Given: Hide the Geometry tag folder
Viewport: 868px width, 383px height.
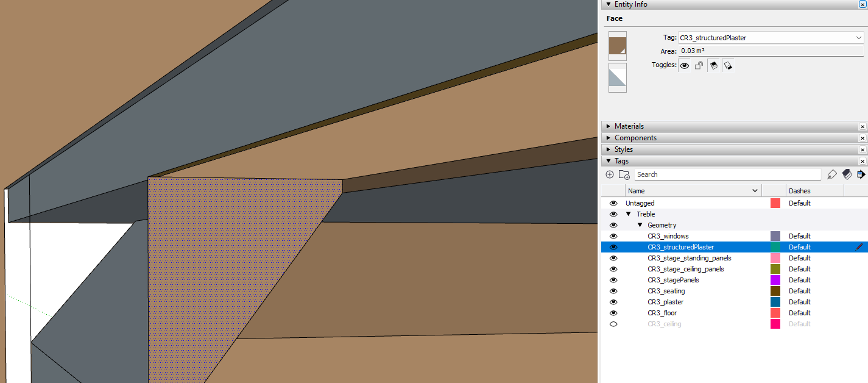Looking at the screenshot, I should [613, 225].
